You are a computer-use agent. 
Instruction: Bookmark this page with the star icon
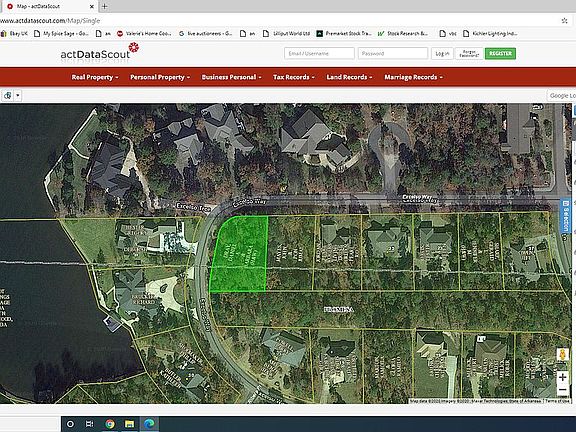[565, 21]
